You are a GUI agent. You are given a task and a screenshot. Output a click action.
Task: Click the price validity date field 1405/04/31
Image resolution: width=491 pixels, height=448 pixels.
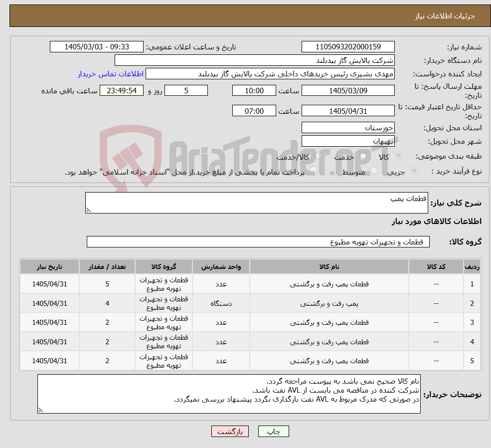pyautogui.click(x=348, y=111)
